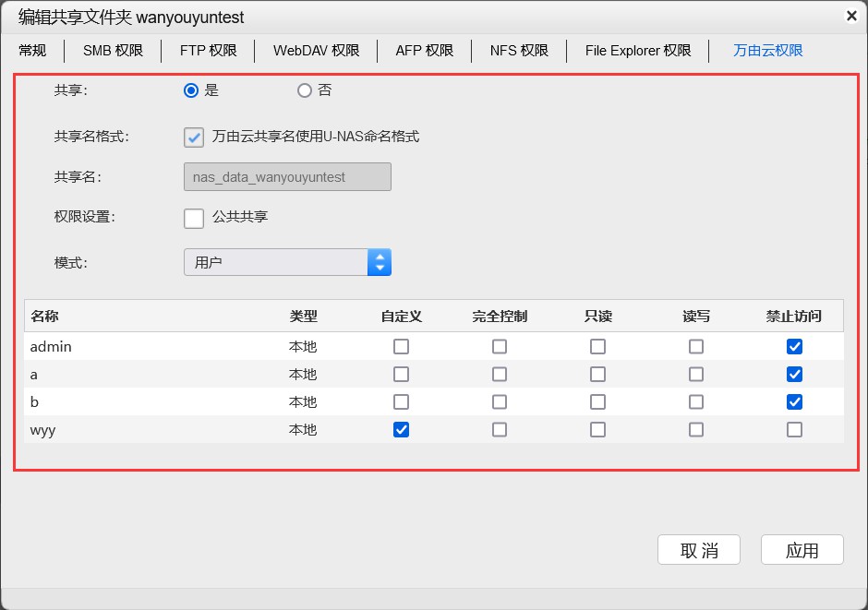Switch to the File Explorer 权限 tab
The image size is (868, 610).
click(637, 51)
